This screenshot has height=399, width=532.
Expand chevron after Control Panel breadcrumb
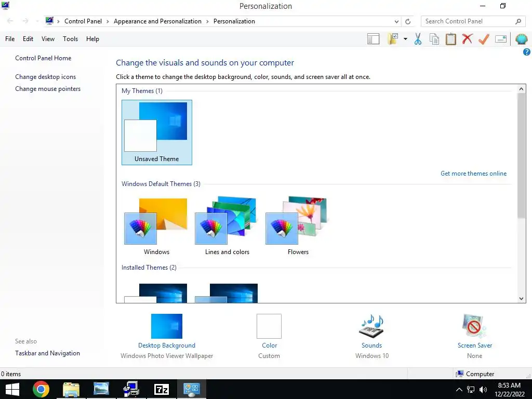pyautogui.click(x=108, y=21)
